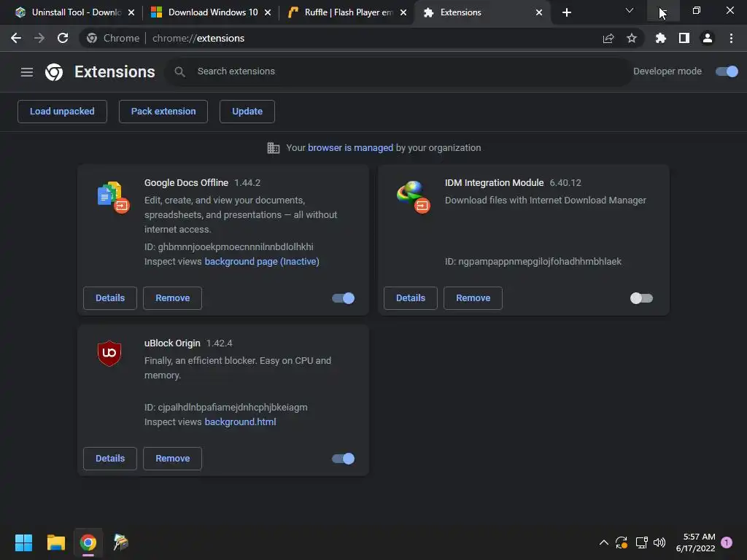
Task: Click the Google Docs Offline ID text
Action: click(228, 247)
